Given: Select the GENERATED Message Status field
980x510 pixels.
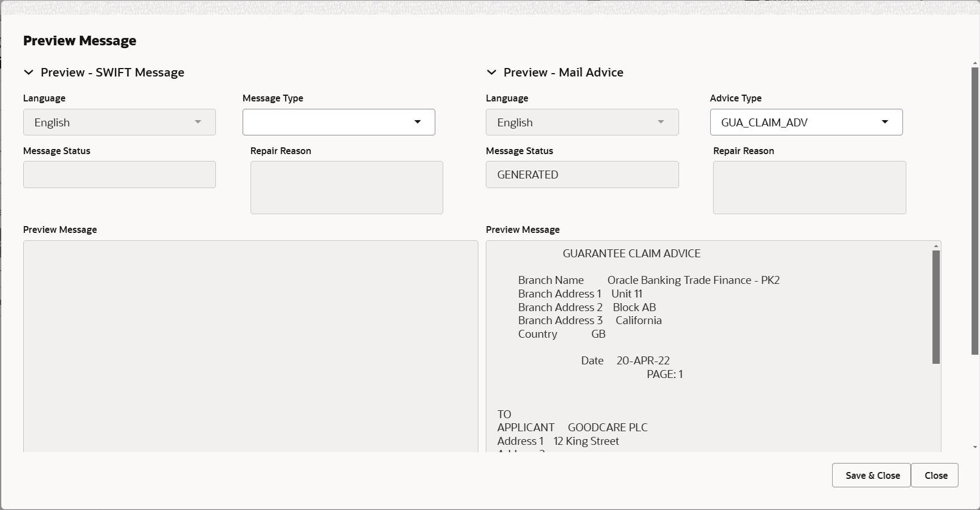Looking at the screenshot, I should pyautogui.click(x=582, y=175).
